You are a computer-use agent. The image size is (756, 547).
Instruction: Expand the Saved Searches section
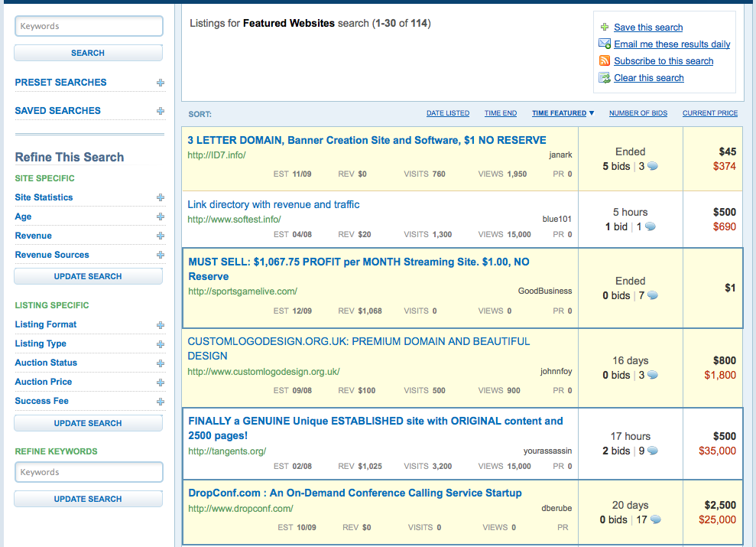(161, 111)
